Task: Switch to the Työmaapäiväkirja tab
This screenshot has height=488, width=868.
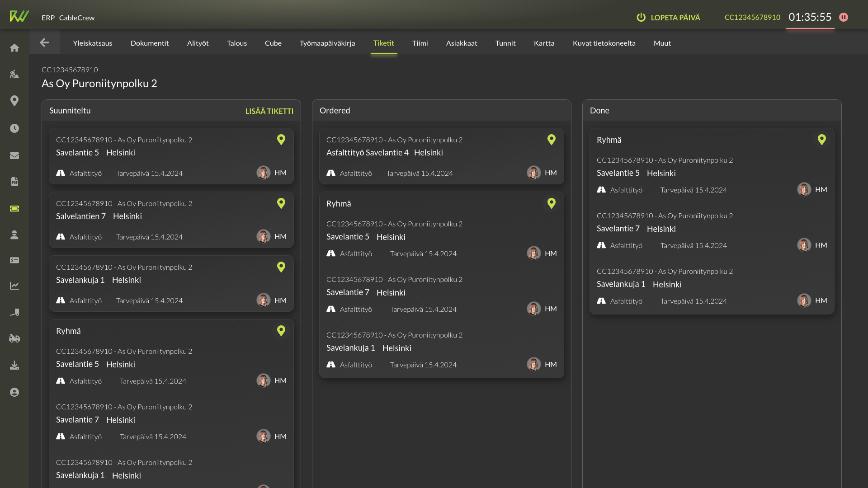Action: tap(327, 43)
